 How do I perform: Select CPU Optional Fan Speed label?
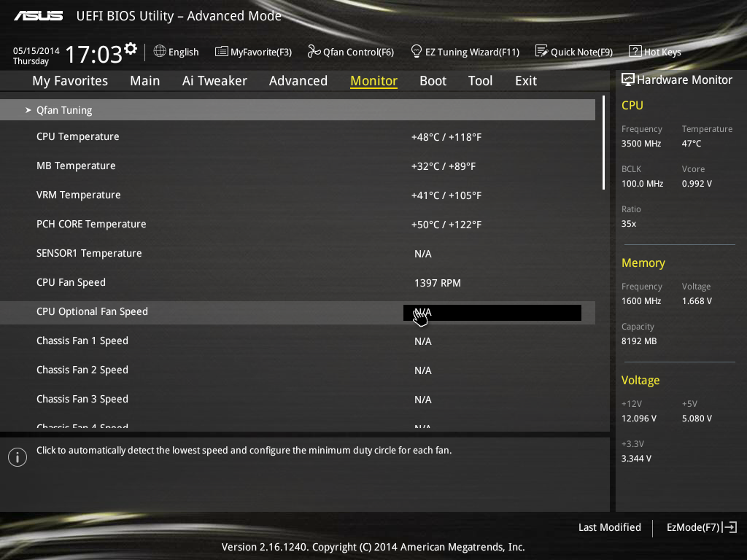coord(92,311)
